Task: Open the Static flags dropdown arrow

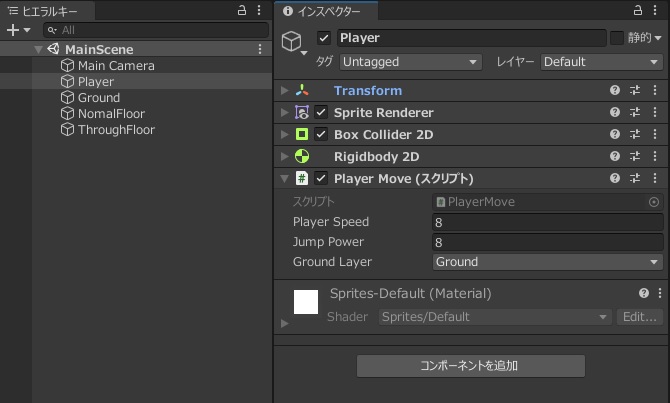Action: click(658, 38)
